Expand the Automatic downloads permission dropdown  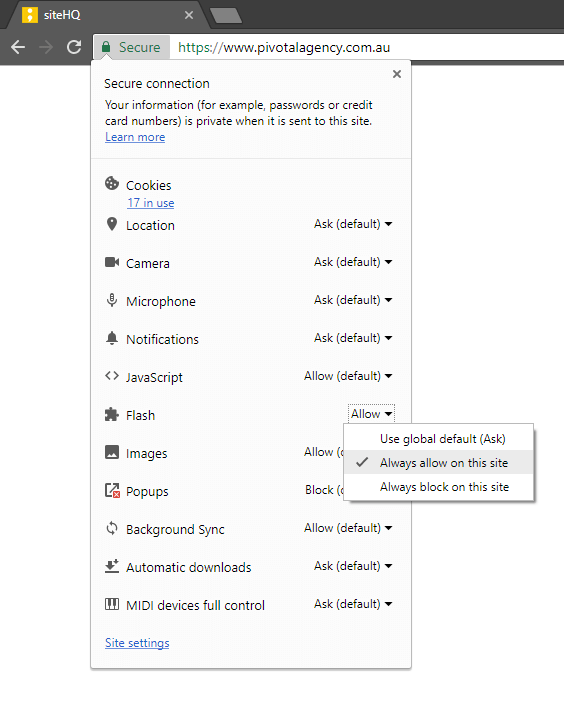pos(353,566)
